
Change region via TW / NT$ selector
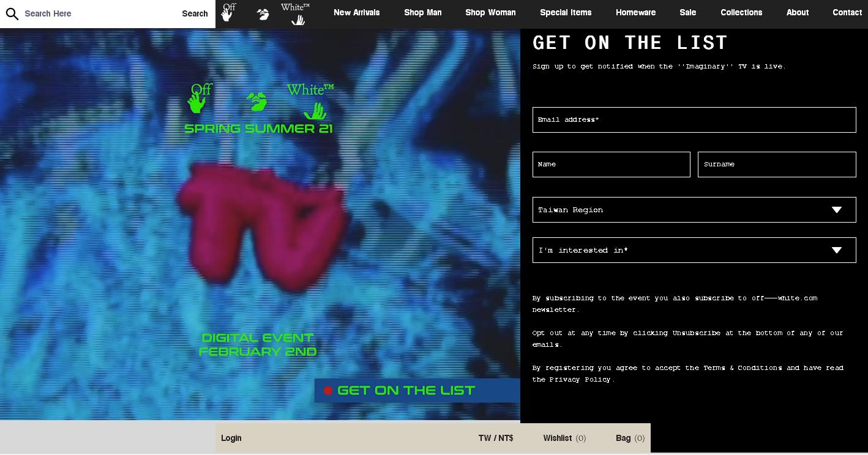point(496,438)
